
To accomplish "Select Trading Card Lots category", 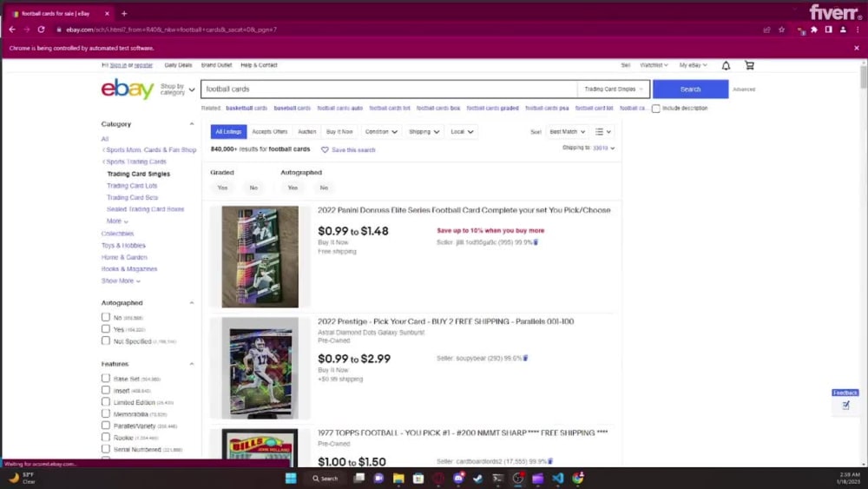I will point(132,186).
